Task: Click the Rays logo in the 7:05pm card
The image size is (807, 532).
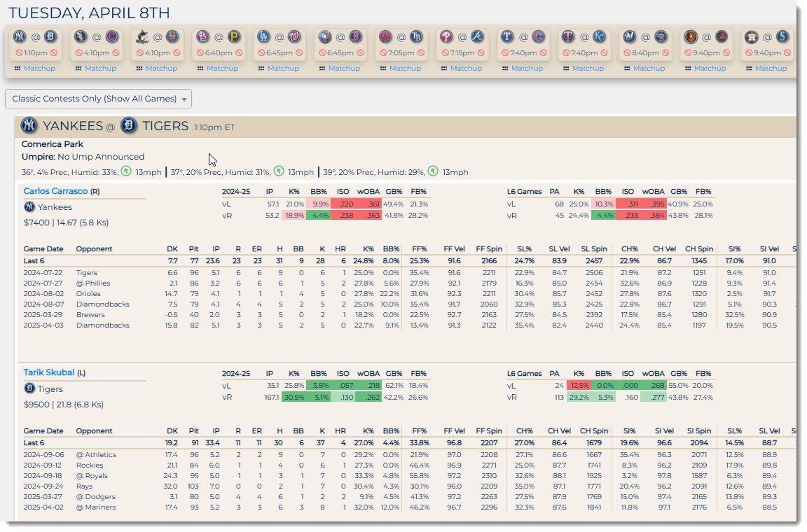Action: 416,36
